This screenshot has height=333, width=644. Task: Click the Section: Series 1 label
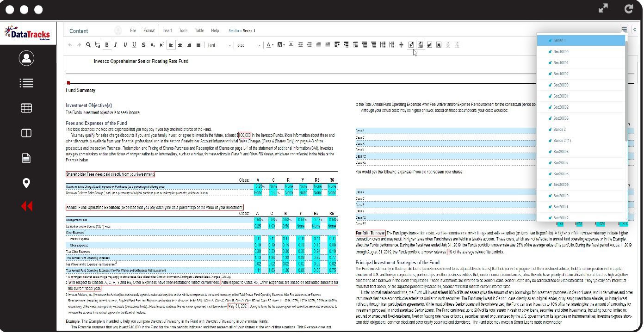click(241, 31)
